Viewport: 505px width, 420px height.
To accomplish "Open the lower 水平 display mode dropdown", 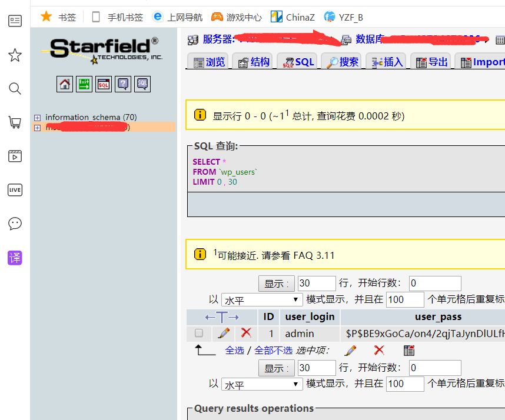I will pos(262,384).
